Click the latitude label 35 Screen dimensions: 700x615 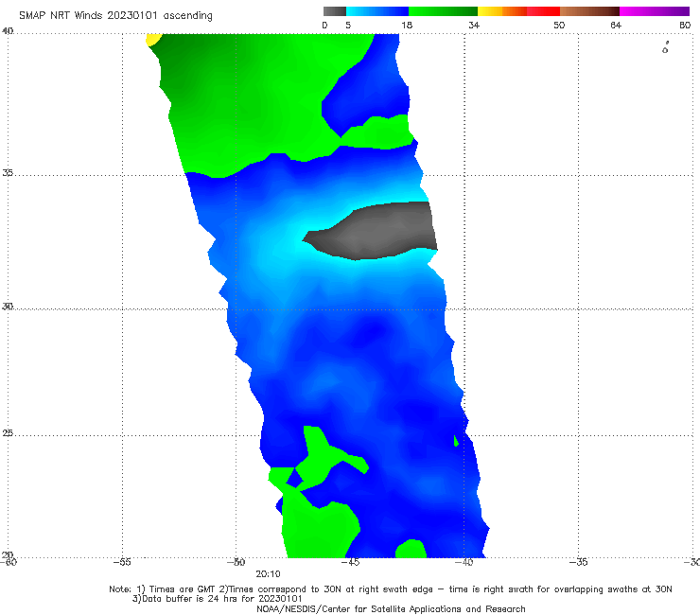point(8,172)
